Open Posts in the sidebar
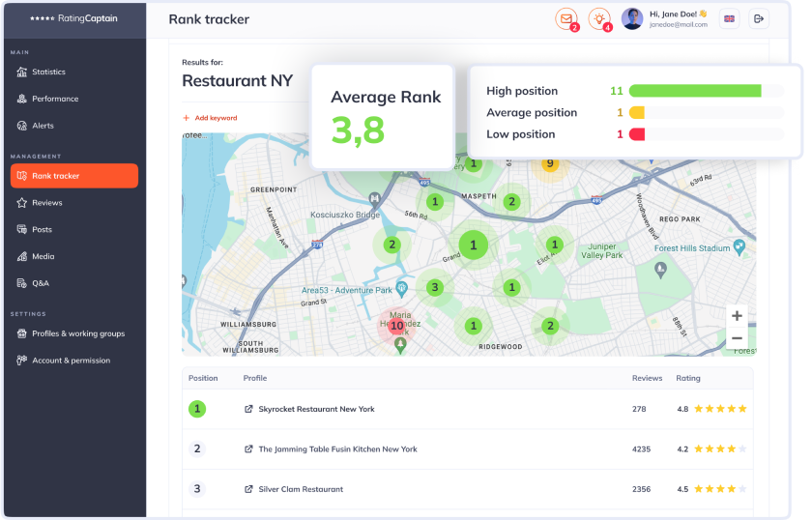 click(x=74, y=230)
